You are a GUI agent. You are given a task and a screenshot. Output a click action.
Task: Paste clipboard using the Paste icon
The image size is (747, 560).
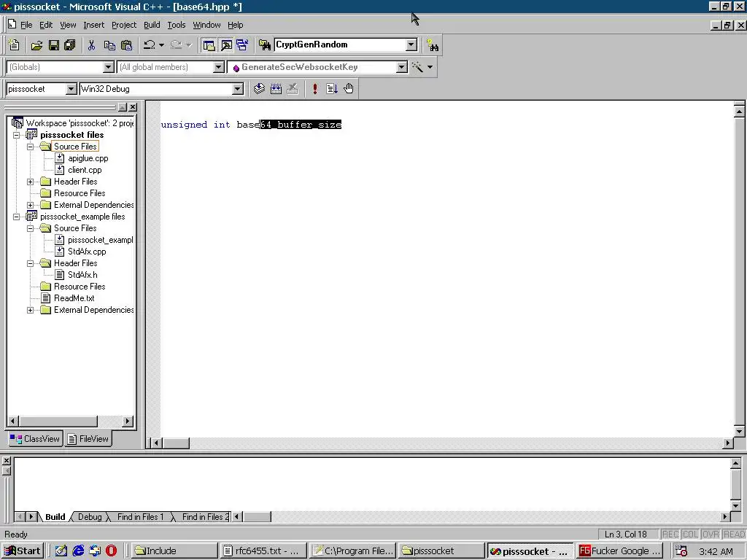pyautogui.click(x=127, y=45)
